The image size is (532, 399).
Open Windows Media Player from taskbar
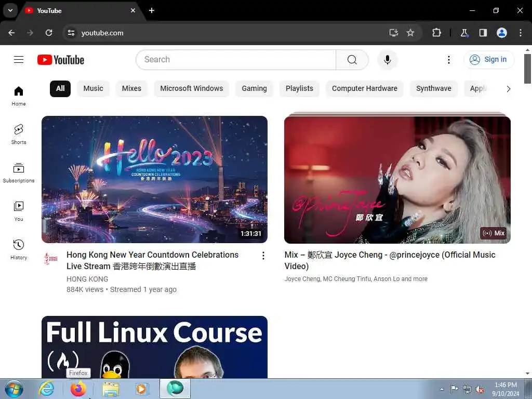(x=141, y=389)
